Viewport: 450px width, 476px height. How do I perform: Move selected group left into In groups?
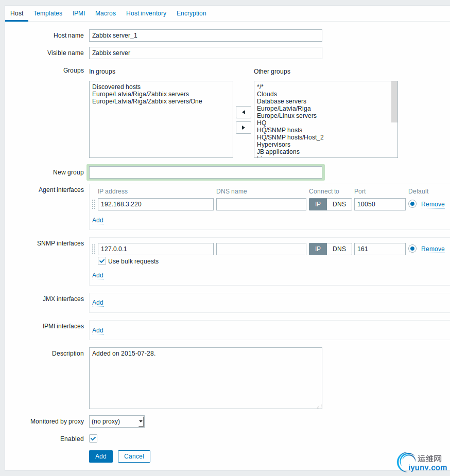tap(243, 112)
